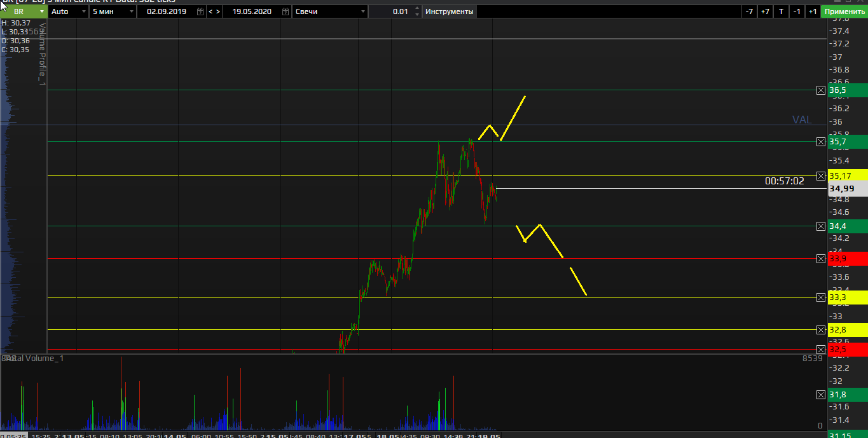Click the Volume Profile_1 indicator label
This screenshot has height=438, width=868.
(43, 54)
